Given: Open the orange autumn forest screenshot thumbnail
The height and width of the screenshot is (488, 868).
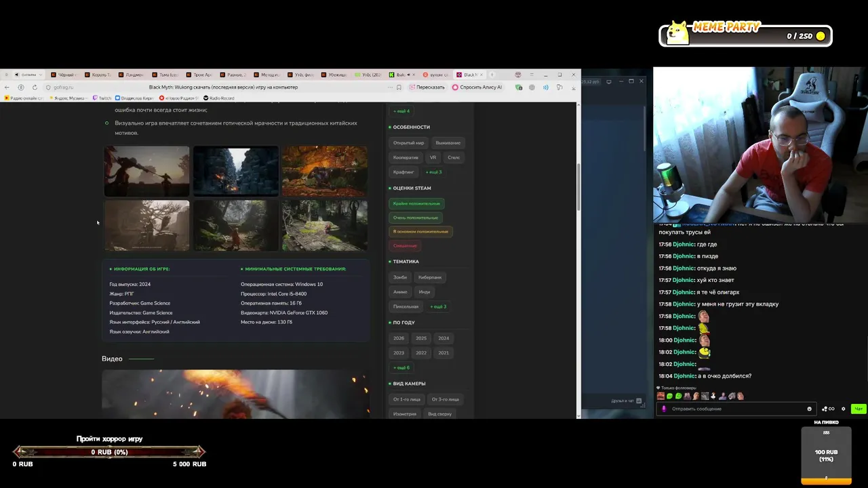Looking at the screenshot, I should click(x=325, y=171).
